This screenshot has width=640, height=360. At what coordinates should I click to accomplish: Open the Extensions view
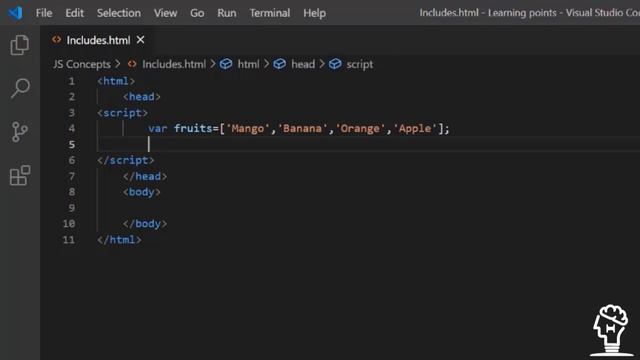point(20,176)
